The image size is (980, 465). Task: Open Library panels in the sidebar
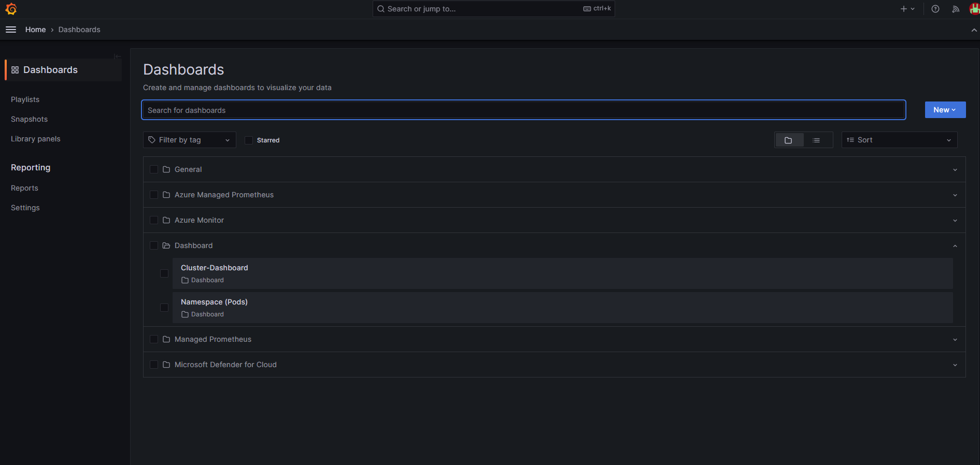pyautogui.click(x=35, y=139)
